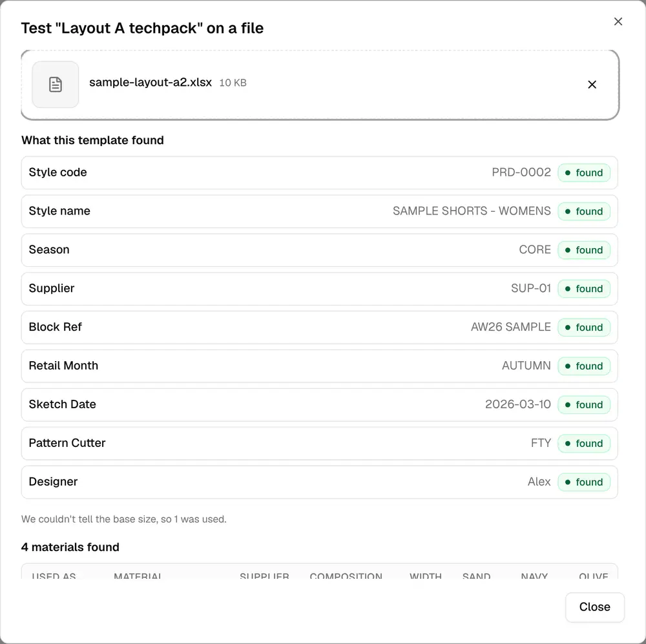Click the Retail Month label
Screen dimensions: 646x644
[x=63, y=366]
